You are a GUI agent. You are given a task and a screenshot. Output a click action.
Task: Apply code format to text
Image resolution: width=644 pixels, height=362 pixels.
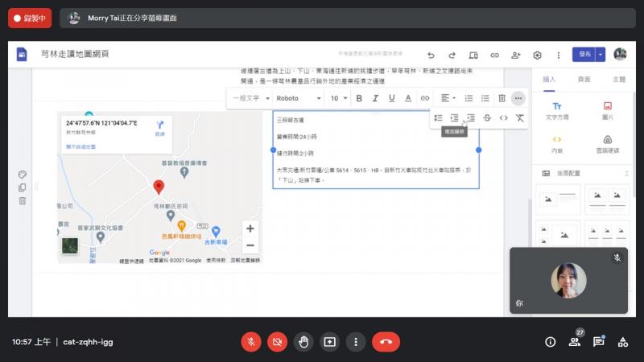(504, 118)
